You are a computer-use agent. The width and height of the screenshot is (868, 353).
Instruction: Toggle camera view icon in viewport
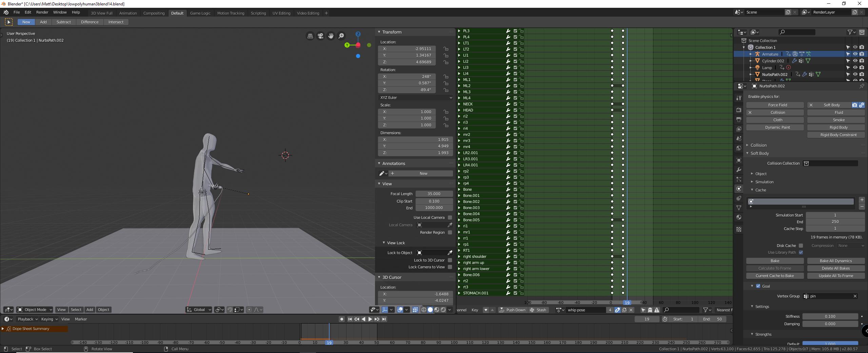320,36
